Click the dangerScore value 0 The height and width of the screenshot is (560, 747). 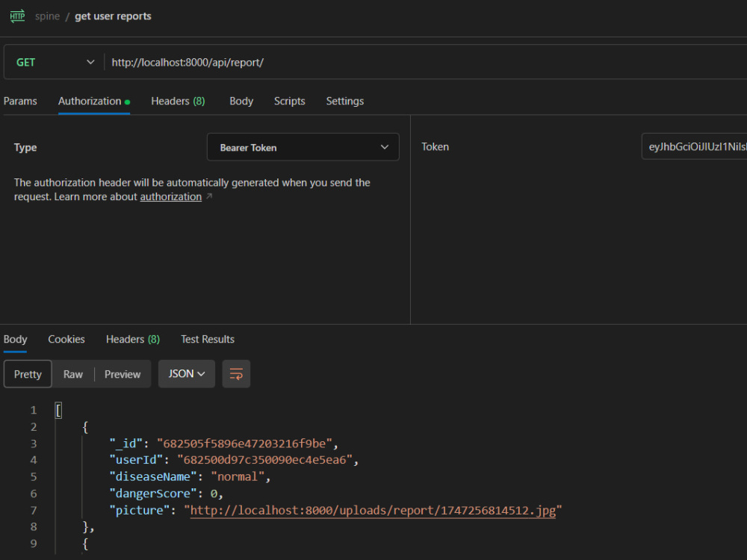pos(214,494)
